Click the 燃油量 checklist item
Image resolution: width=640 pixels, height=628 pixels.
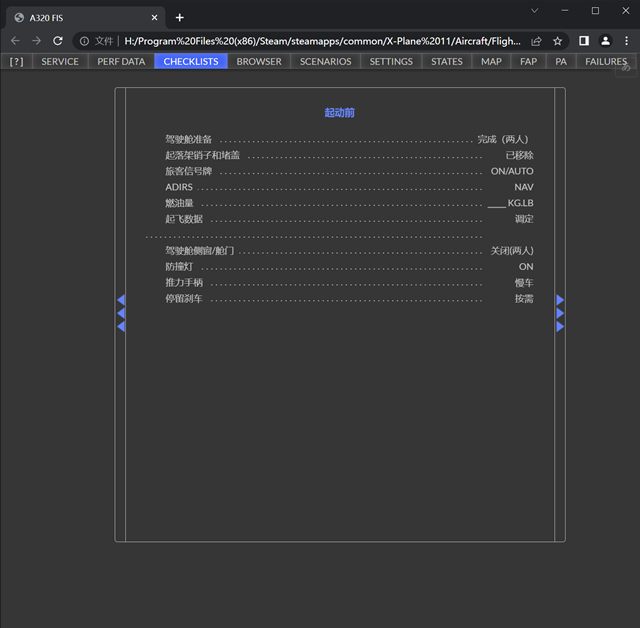point(179,203)
